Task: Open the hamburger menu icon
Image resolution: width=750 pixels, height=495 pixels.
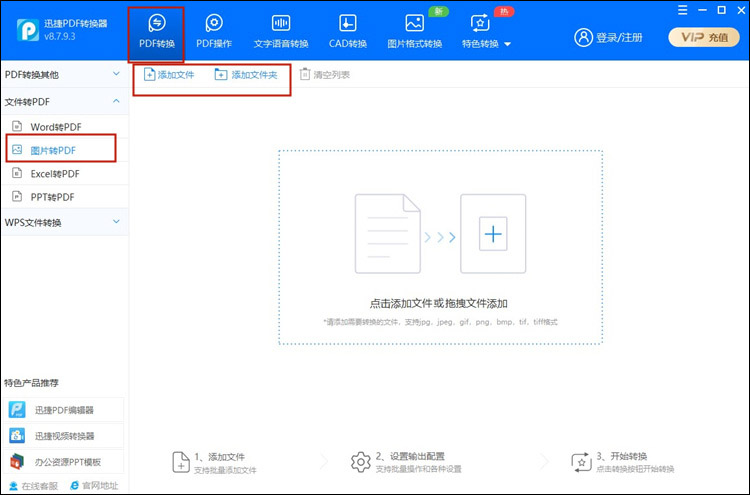Action: click(x=683, y=10)
